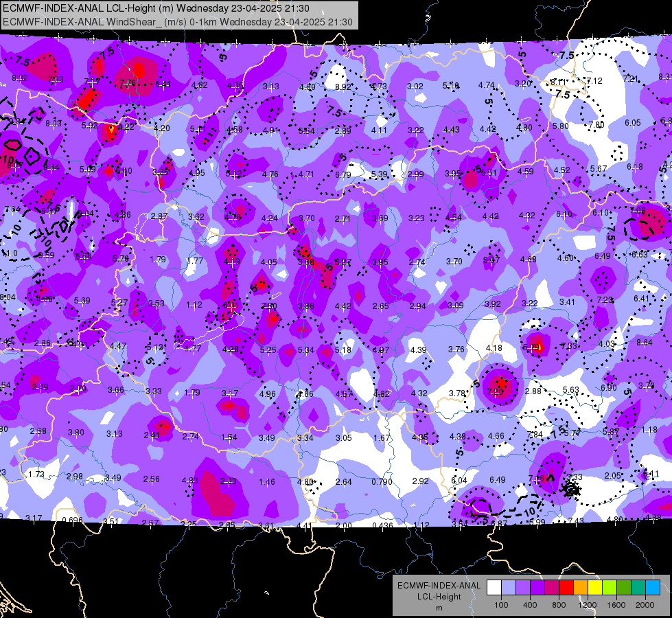Click the wind shear value 4.39
Viewport: 672px width, 618px height.
pyautogui.click(x=419, y=350)
